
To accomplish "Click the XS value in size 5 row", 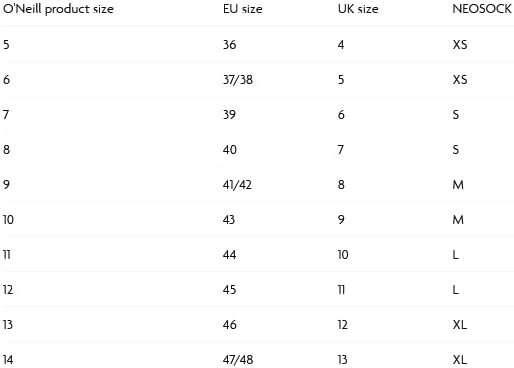I will (460, 45).
